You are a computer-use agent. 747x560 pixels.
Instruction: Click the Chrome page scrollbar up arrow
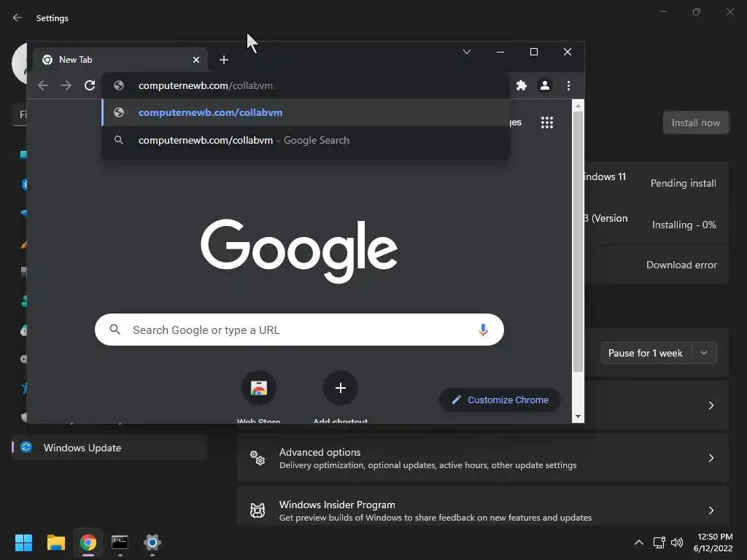pos(578,106)
